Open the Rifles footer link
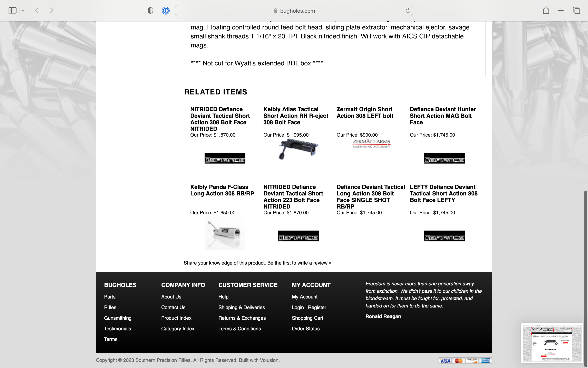This screenshot has height=368, width=588. point(110,307)
